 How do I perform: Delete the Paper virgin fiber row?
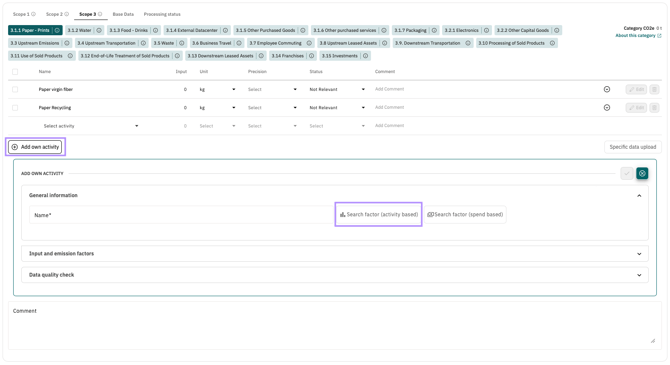point(654,89)
